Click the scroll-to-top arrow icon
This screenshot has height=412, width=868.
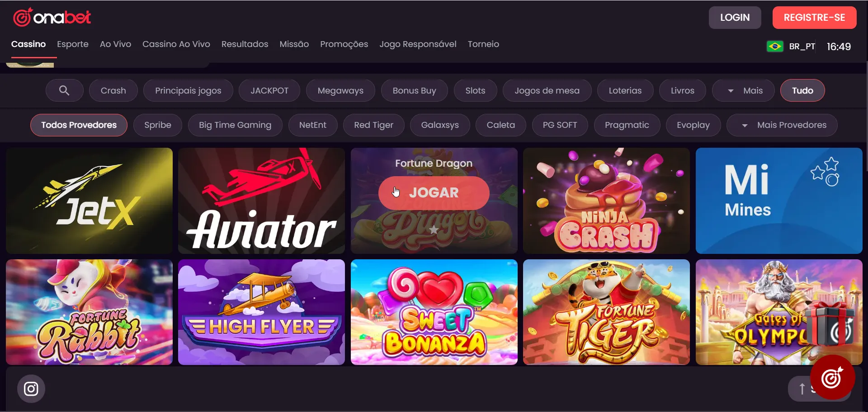click(x=802, y=389)
